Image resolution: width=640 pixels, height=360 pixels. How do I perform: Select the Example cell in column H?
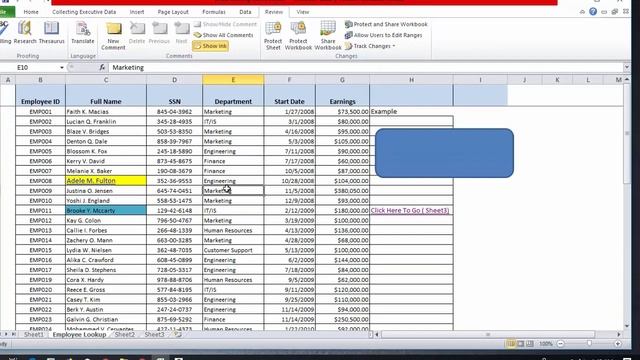pyautogui.click(x=411, y=111)
